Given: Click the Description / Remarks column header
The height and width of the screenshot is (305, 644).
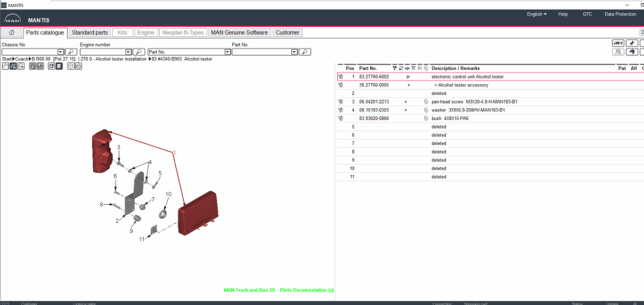Looking at the screenshot, I should pyautogui.click(x=455, y=68).
